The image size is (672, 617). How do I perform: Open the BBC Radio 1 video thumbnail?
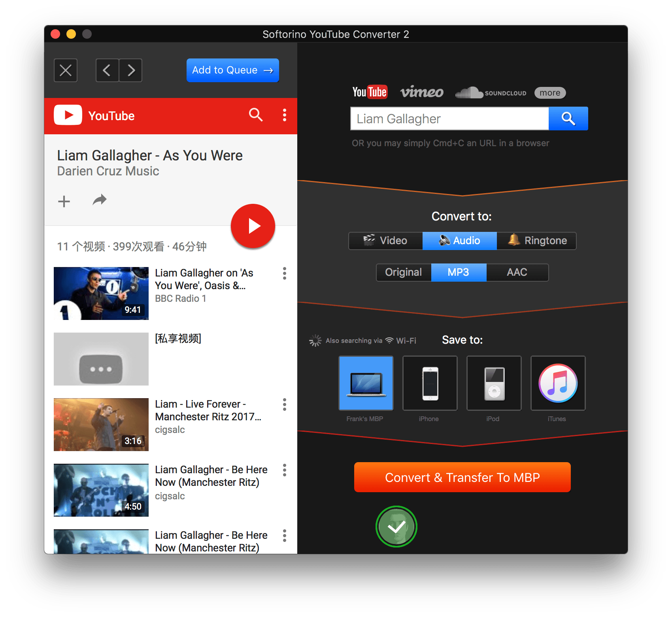tap(101, 293)
